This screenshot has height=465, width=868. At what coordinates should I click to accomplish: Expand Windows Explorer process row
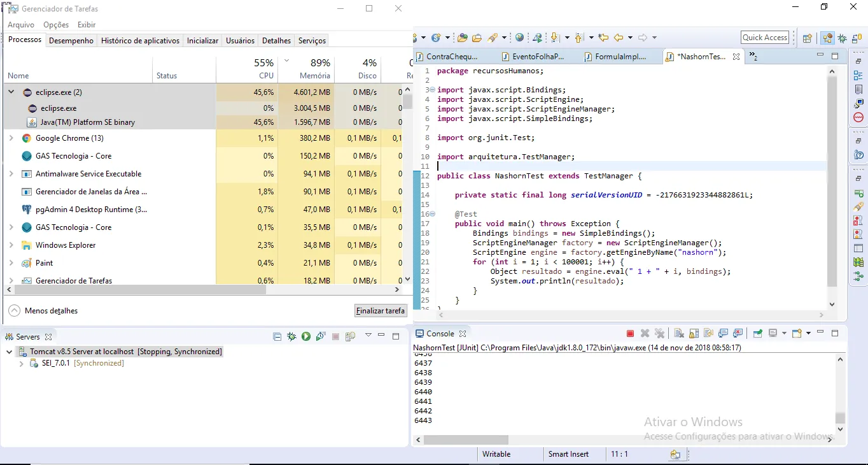(11, 245)
